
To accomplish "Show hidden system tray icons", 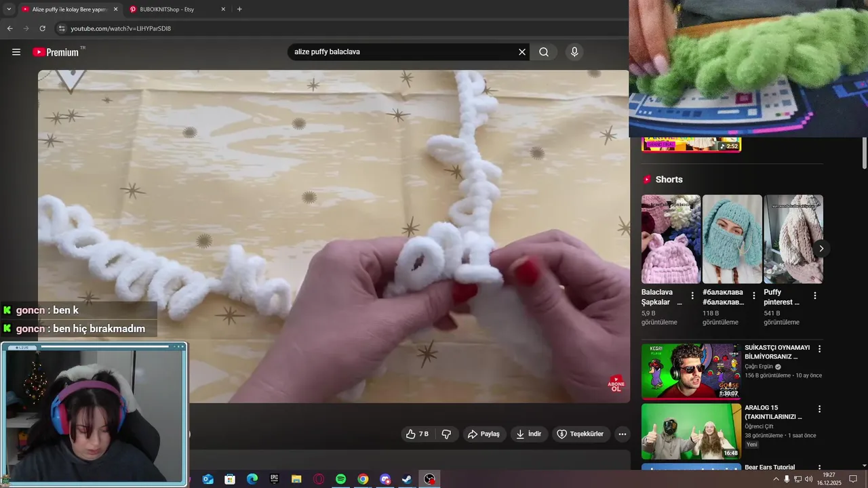I will (776, 479).
